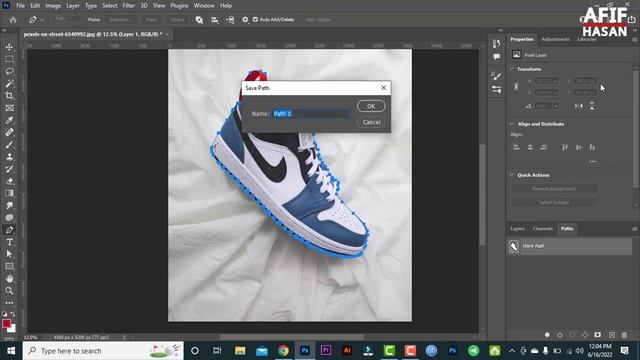Select the Eraser tool
Screen dimensions: 640x360
pos(9,181)
